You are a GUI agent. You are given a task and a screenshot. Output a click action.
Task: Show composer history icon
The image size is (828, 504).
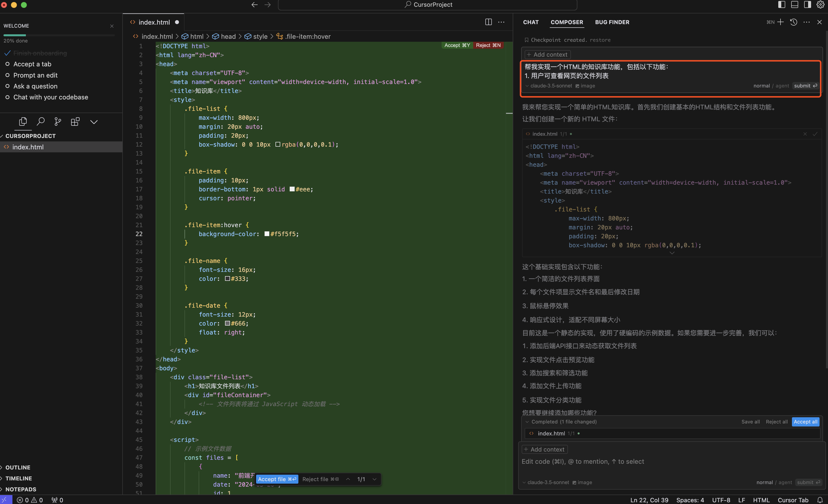794,22
